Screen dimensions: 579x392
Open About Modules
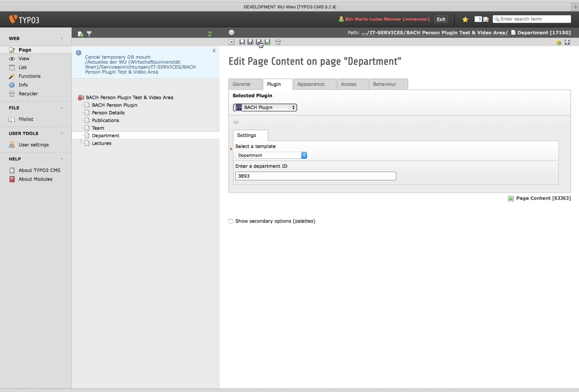[x=35, y=179]
